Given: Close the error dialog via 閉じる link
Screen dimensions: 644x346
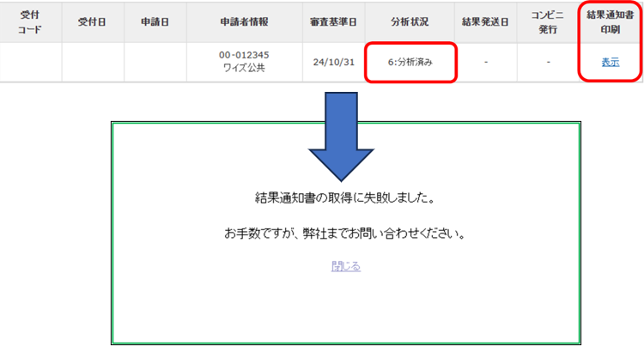Looking at the screenshot, I should pyautogui.click(x=346, y=266).
